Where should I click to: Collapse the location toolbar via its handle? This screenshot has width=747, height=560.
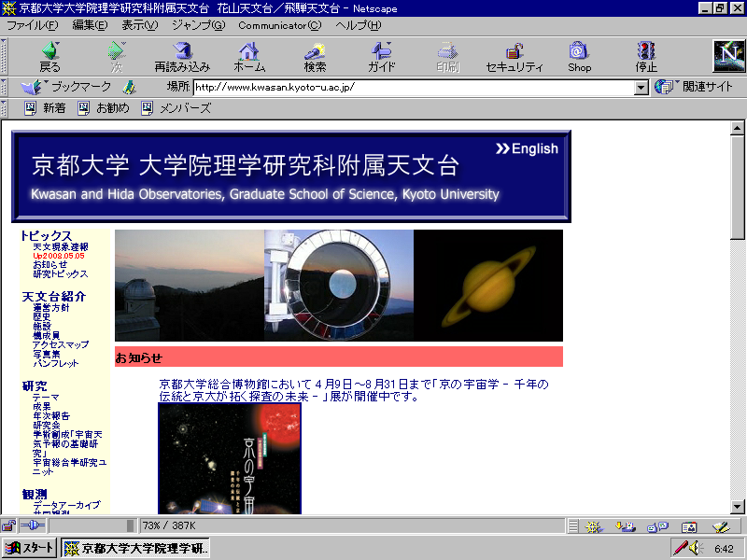tap(4, 87)
